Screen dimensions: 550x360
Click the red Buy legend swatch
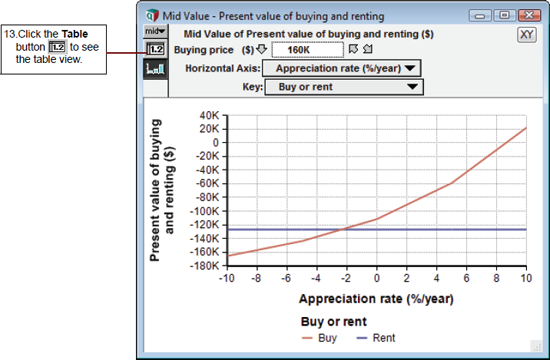coord(307,338)
